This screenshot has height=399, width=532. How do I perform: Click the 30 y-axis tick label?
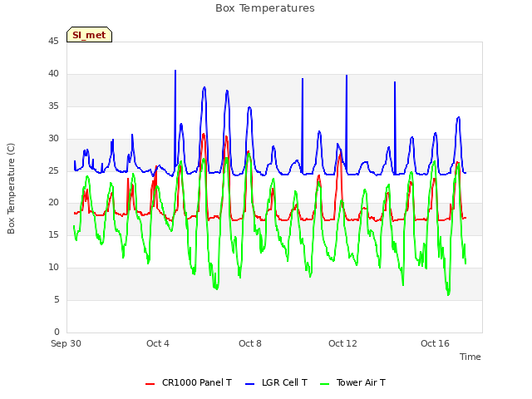click(x=53, y=138)
